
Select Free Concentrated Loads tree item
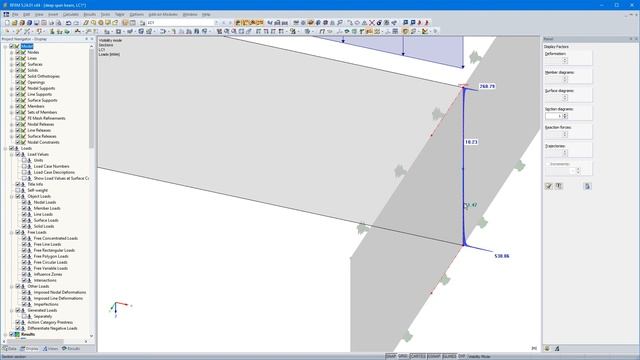[56, 238]
